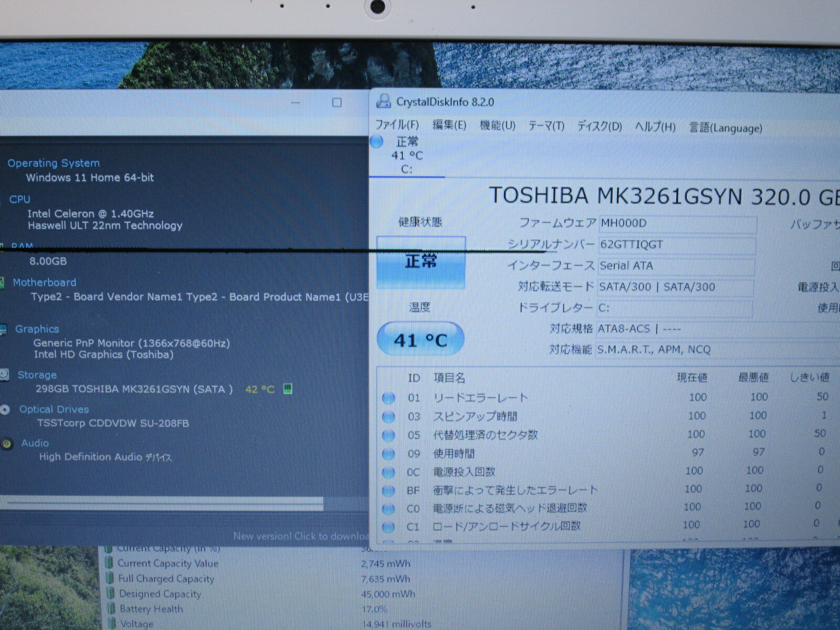
Task: Click the New version download link in Speccy
Action: point(300,536)
